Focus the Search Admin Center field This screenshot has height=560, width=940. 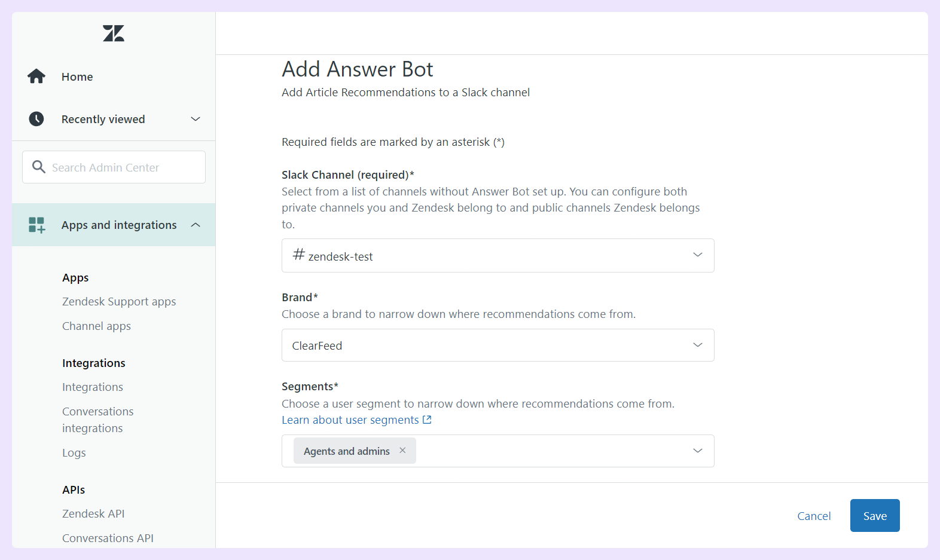pos(114,167)
